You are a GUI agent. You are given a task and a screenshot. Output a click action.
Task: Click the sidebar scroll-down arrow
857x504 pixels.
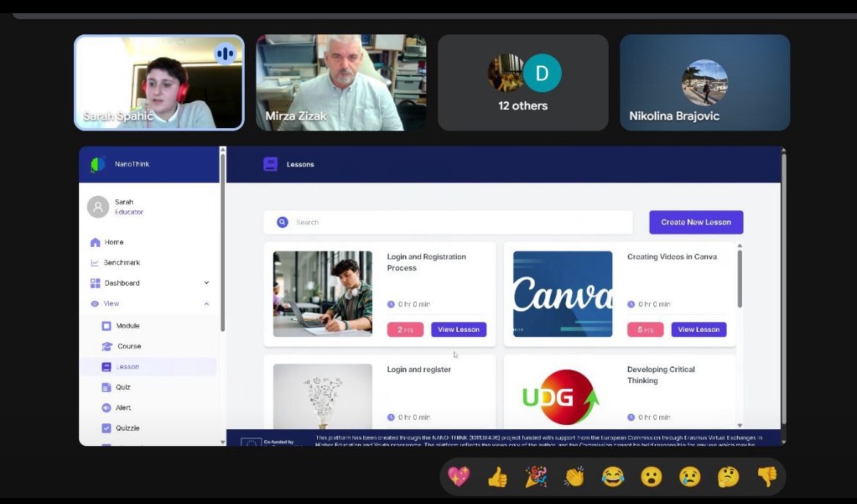(223, 442)
